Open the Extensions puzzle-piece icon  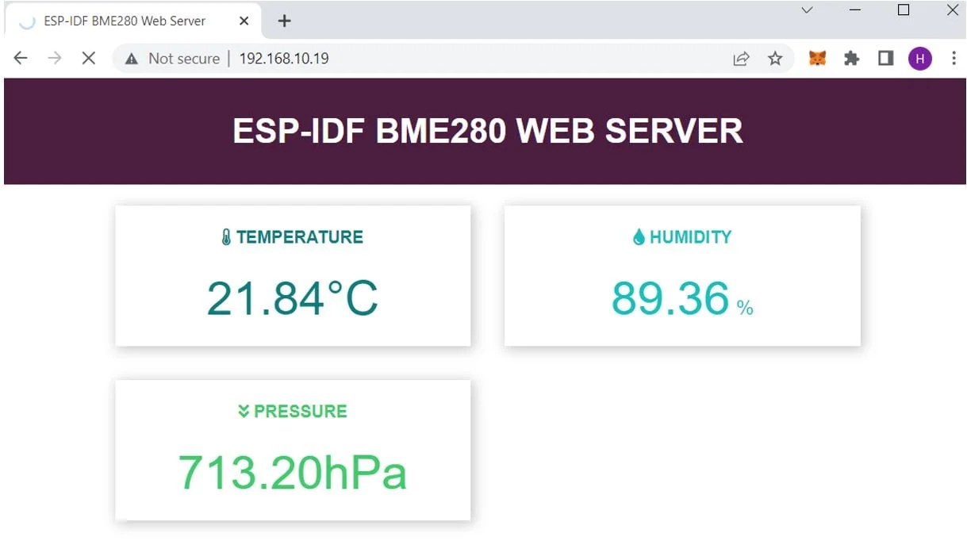point(851,58)
